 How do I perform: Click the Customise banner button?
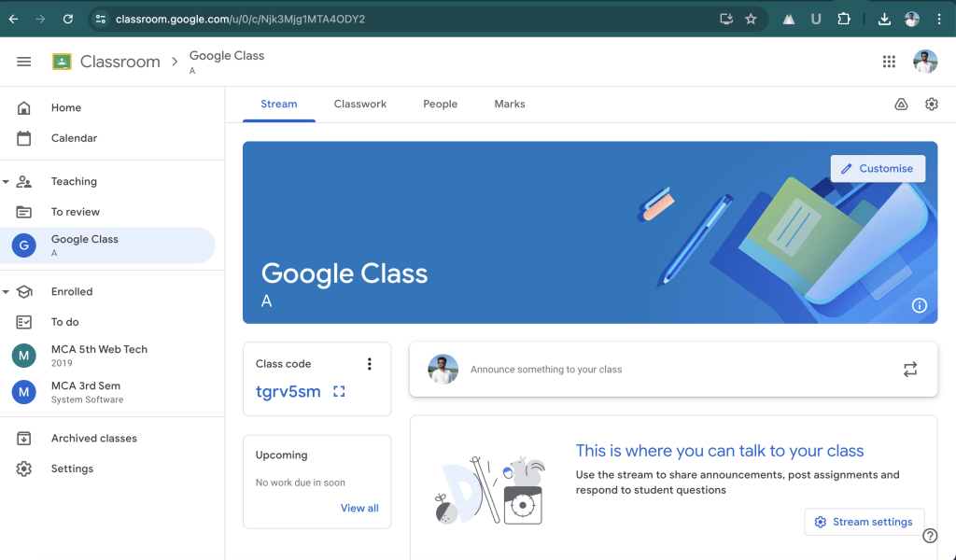(x=877, y=168)
